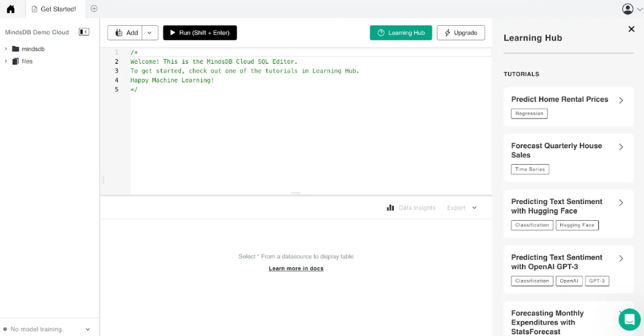This screenshot has width=644, height=336.
Task: Switch to the Get Started! tab
Action: coord(55,9)
